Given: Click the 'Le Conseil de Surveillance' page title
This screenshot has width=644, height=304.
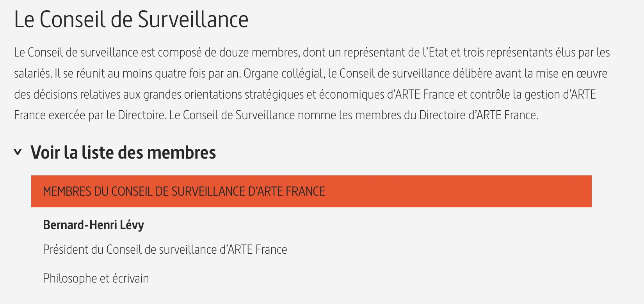Looking at the screenshot, I should [131, 19].
